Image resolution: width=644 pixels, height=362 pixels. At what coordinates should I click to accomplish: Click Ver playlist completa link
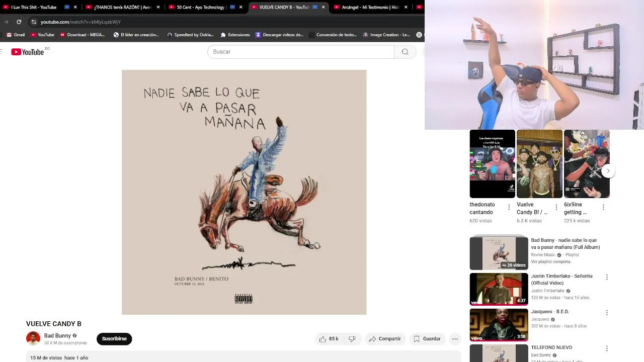[x=550, y=262]
